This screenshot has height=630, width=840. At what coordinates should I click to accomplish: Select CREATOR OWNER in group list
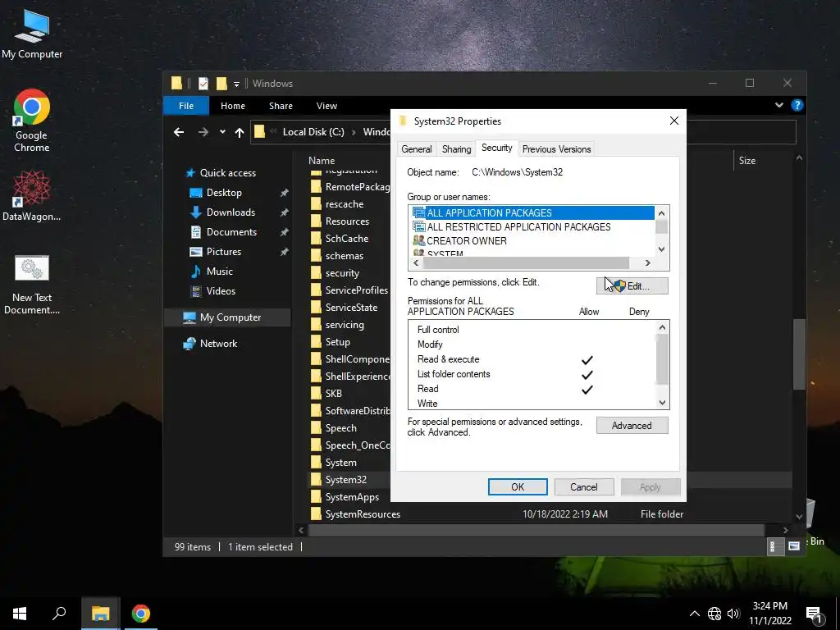tap(467, 240)
